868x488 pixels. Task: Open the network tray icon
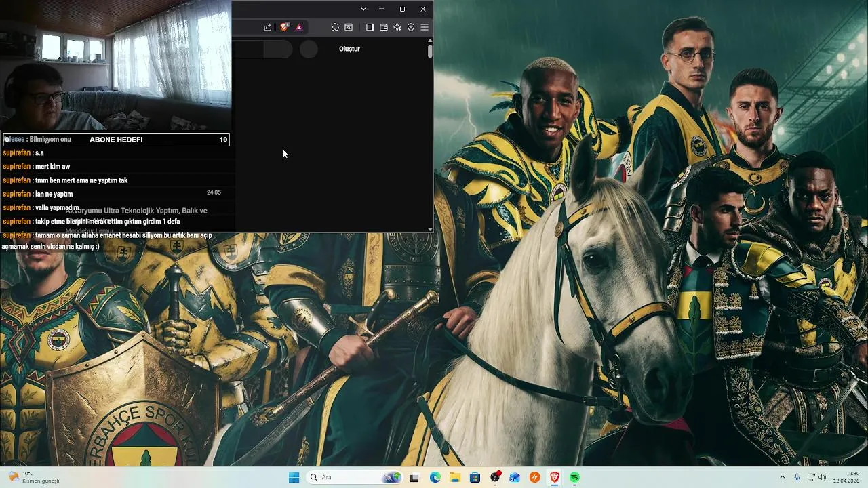811,477
